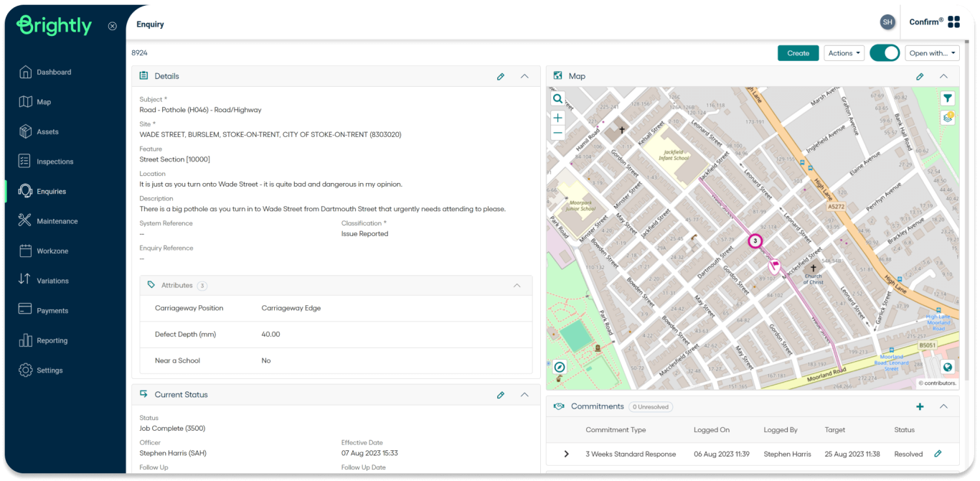Click the Create button
The image size is (980, 481).
pos(798,53)
